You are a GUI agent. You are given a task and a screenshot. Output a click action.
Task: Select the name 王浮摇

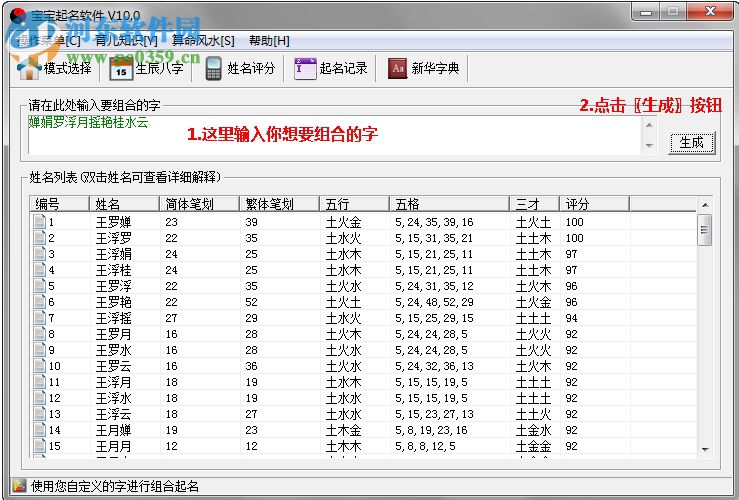coord(114,318)
